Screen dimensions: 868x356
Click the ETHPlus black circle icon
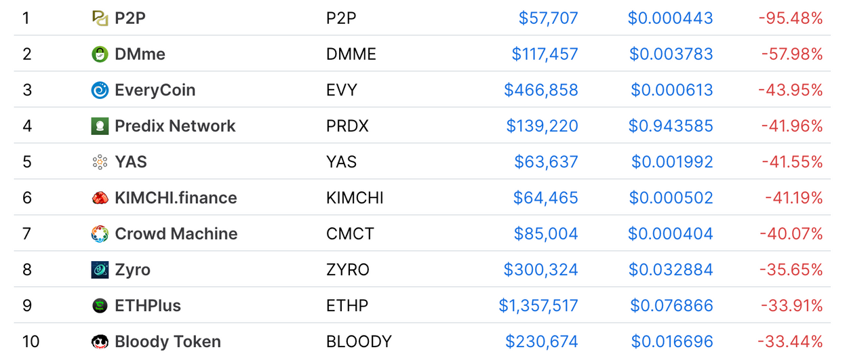point(100,306)
